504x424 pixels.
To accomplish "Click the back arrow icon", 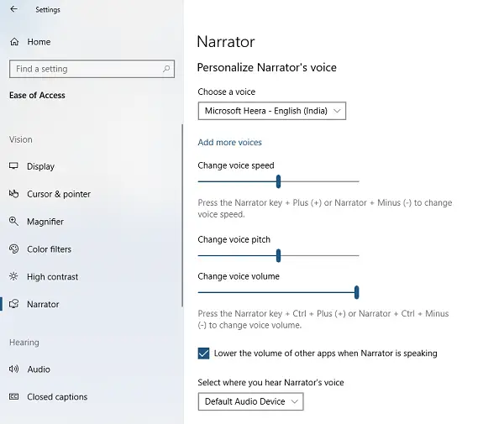I will [13, 9].
